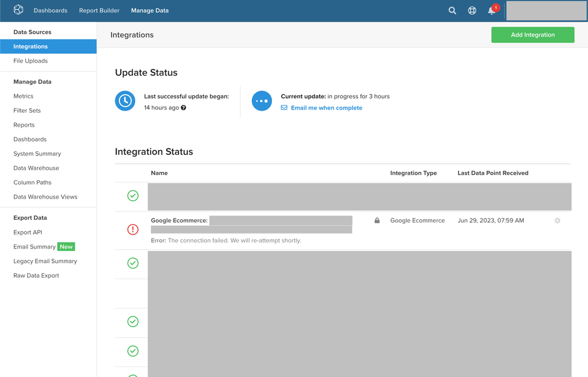The height and width of the screenshot is (377, 588).
Task: Open the search magnifier icon
Action: (x=452, y=11)
